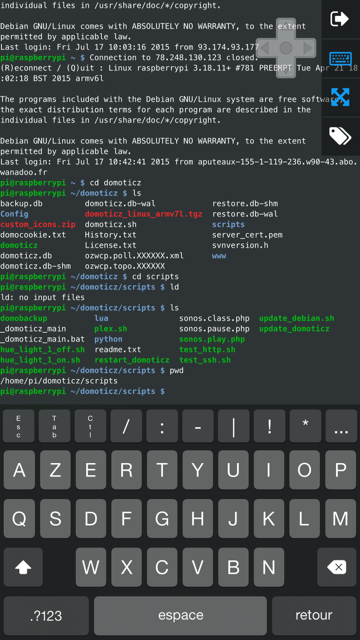Tap the B key

233,567
